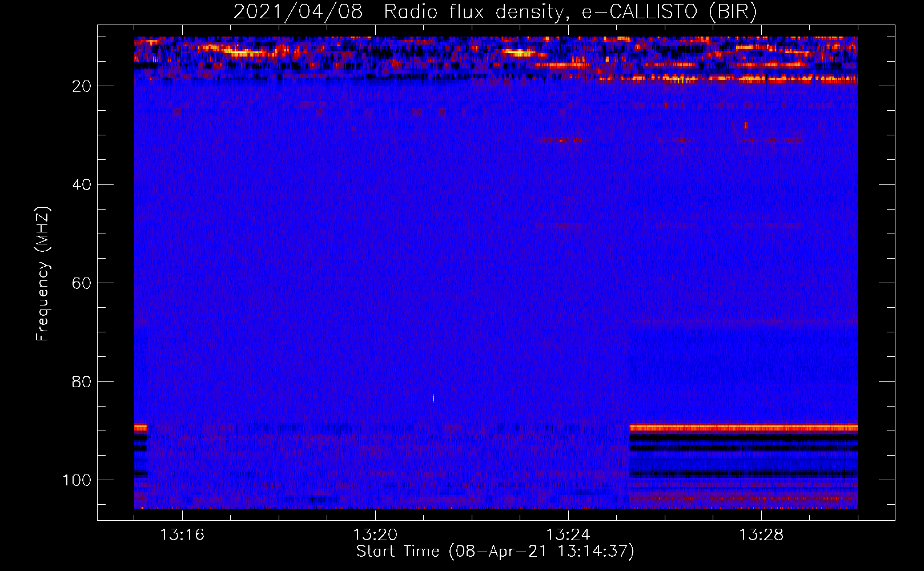Click the short red band segment before 13:16

coord(140,427)
